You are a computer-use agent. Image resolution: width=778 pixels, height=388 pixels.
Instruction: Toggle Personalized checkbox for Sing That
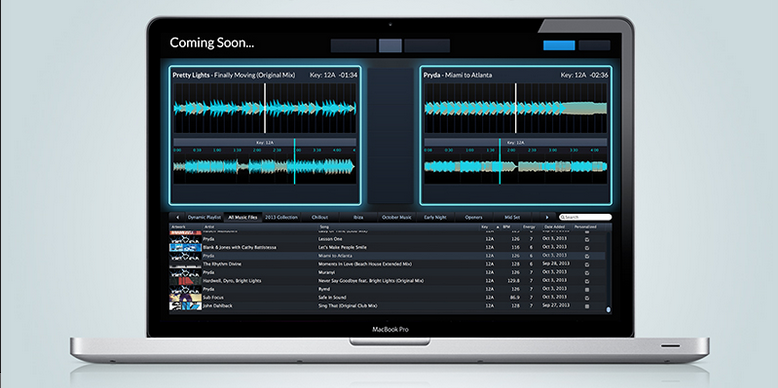coord(587,307)
